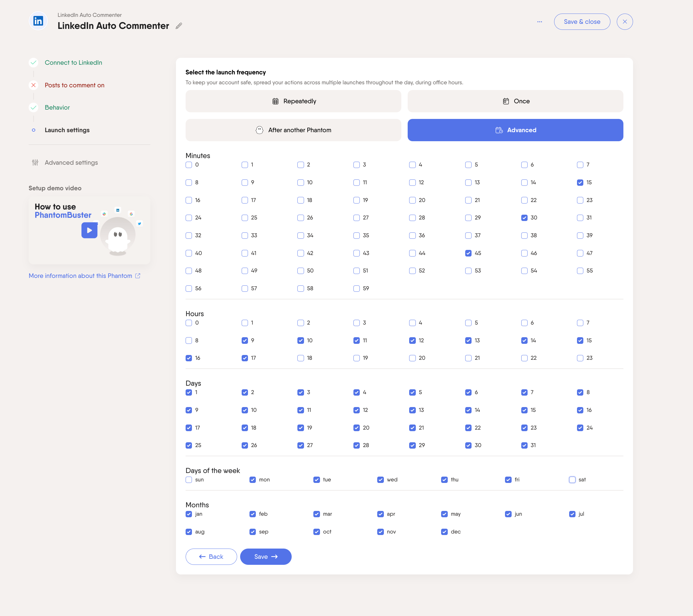Click the LinkedIn logo icon

[x=38, y=21]
